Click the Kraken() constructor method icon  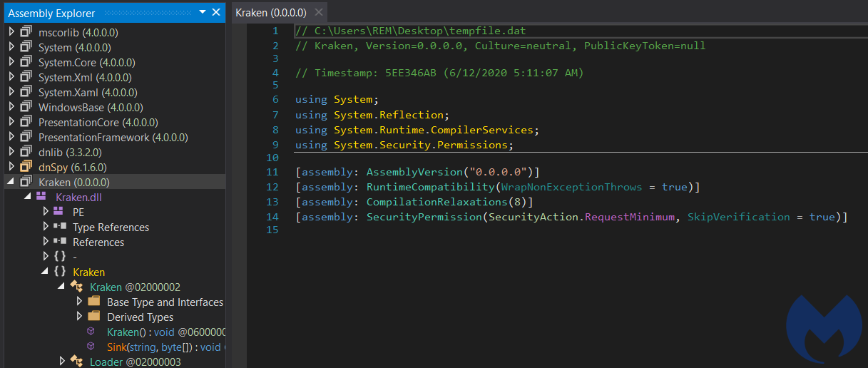pyautogui.click(x=91, y=332)
